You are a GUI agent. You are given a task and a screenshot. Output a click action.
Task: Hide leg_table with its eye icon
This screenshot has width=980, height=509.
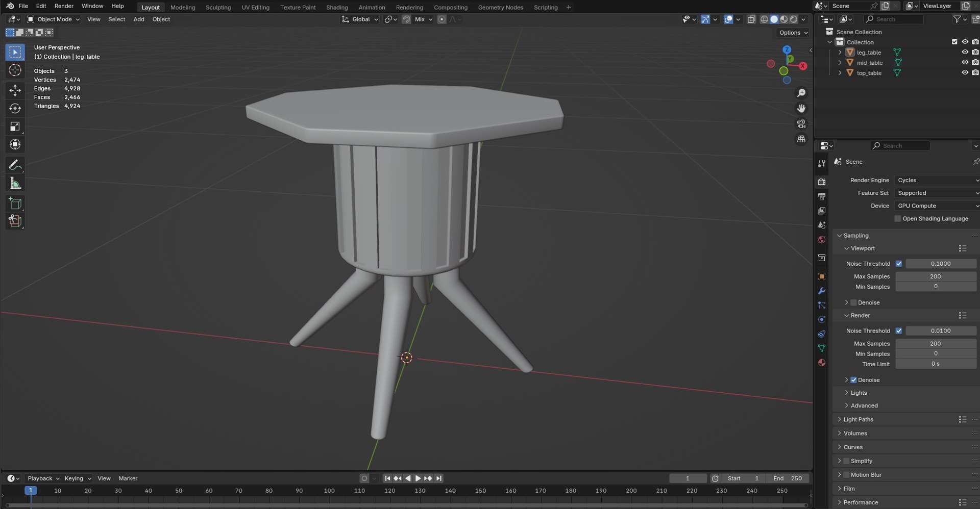[x=965, y=52]
